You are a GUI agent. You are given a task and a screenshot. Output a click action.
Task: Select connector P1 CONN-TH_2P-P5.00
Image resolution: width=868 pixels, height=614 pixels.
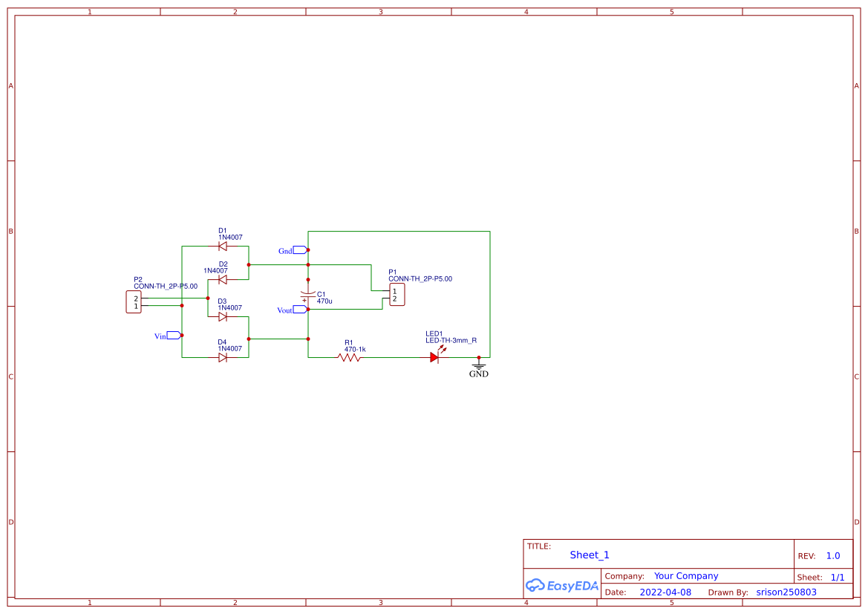pos(396,294)
